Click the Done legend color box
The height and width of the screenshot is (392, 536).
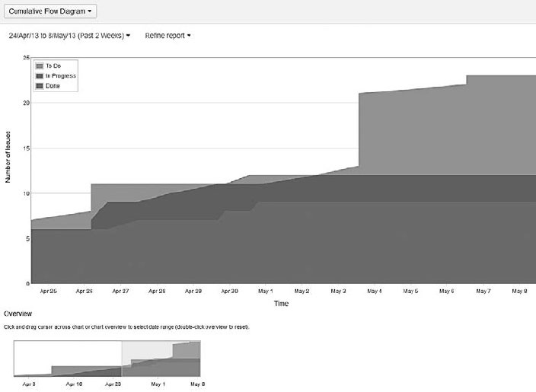[39, 86]
